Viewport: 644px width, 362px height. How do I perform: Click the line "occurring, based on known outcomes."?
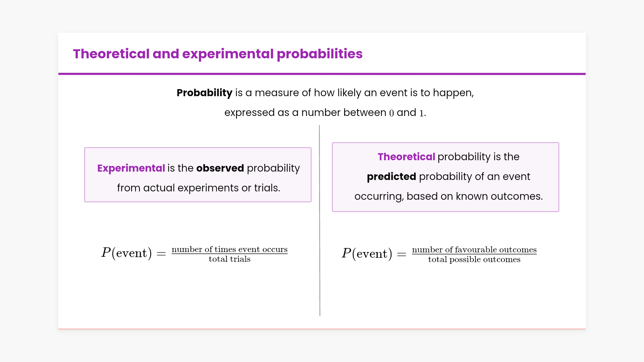(448, 196)
